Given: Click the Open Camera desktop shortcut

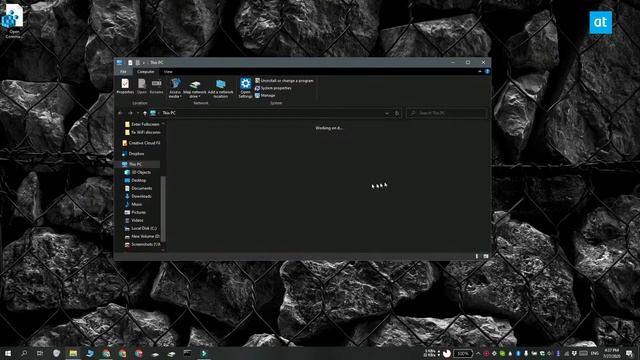Looking at the screenshot, I should point(13,21).
